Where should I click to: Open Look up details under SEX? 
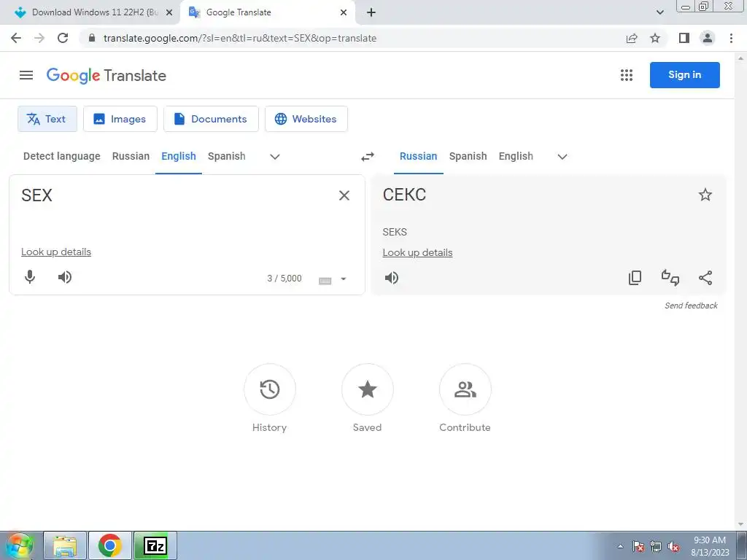pyautogui.click(x=56, y=252)
